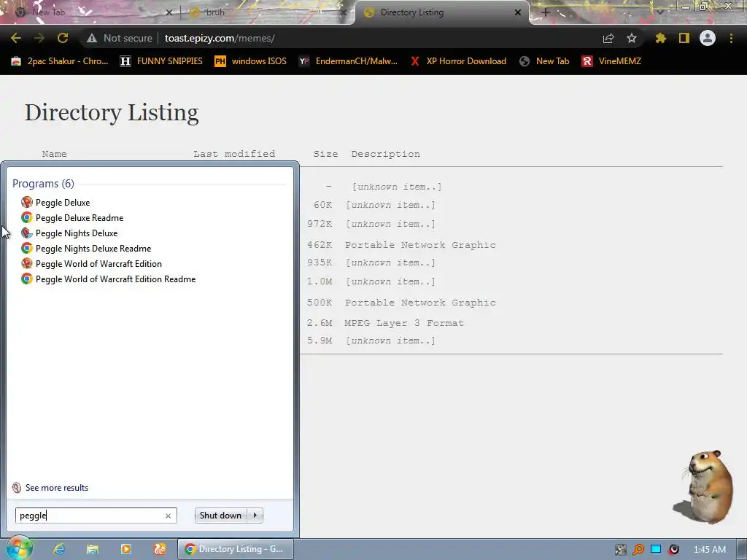The height and width of the screenshot is (560, 747).
Task: Click the browser forward arrow
Action: 39,38
